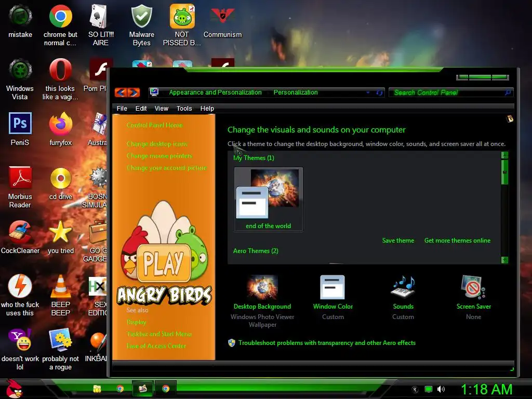Click the volume speaker tray icon
532x399 pixels.
[441, 389]
